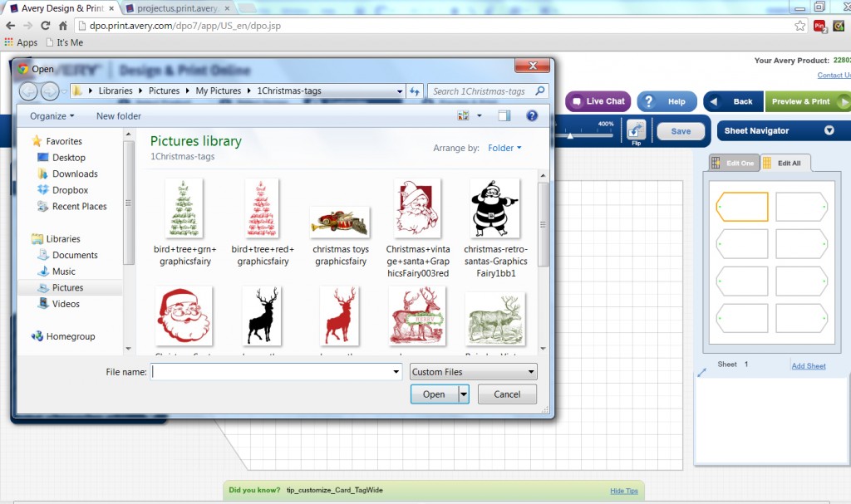851x504 pixels.
Task: Select the Avery Design & Print tab
Action: (62, 8)
